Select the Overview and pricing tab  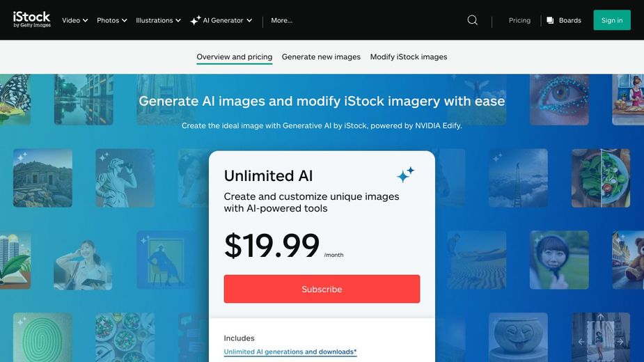tap(234, 57)
